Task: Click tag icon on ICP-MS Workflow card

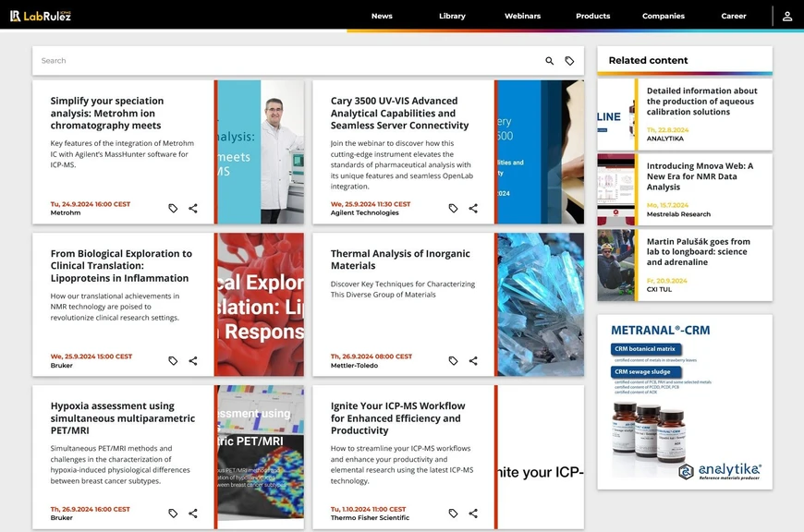Action: coord(453,513)
